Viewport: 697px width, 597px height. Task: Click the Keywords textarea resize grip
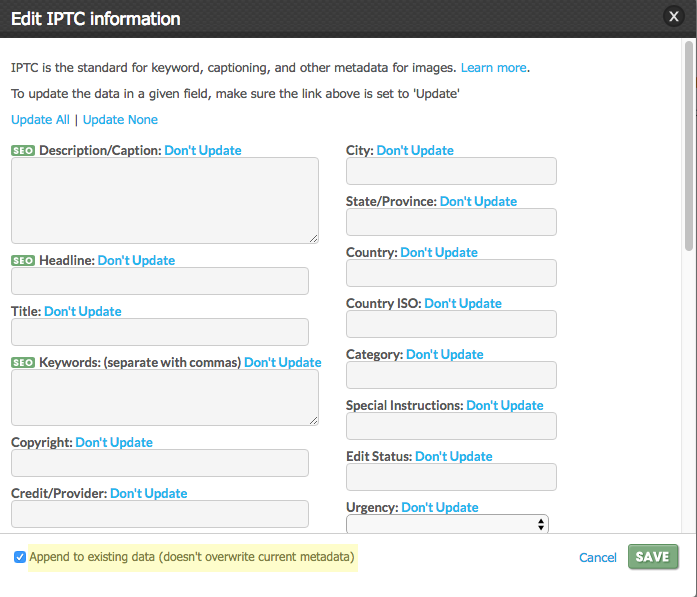(x=313, y=421)
